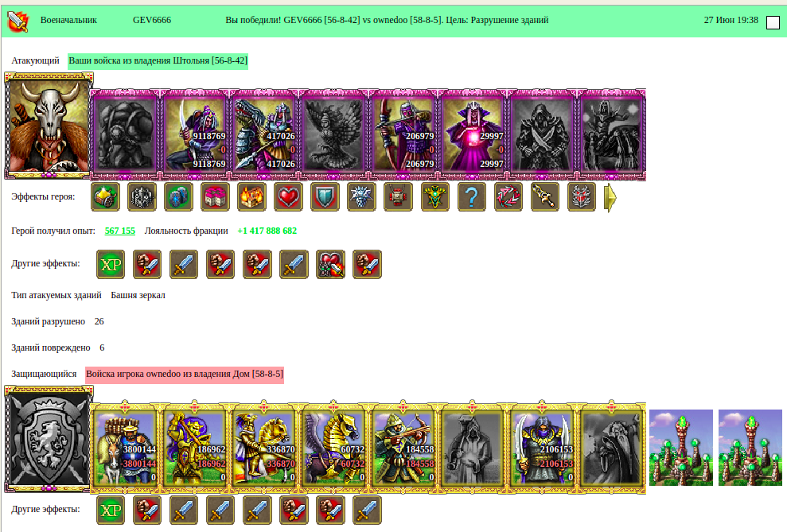The width and height of the screenshot is (787, 532).
Task: Click the GEV6666 player name in header
Action: pos(152,20)
